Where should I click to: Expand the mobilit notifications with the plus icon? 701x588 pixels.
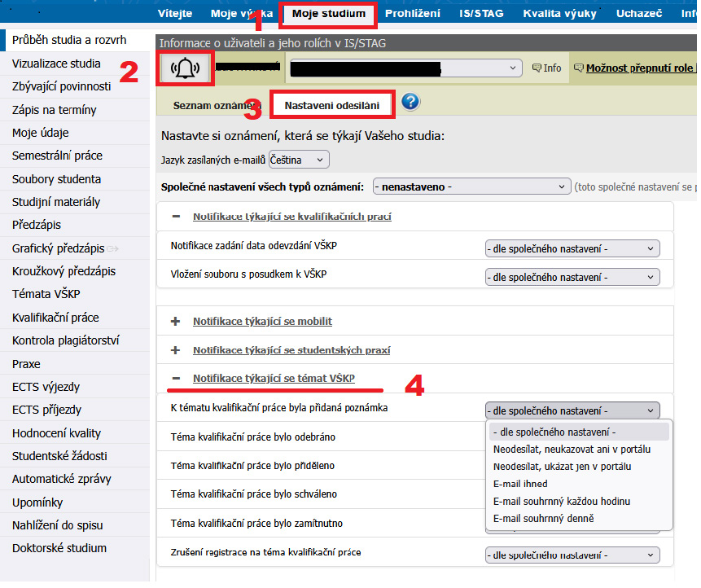pyautogui.click(x=175, y=322)
